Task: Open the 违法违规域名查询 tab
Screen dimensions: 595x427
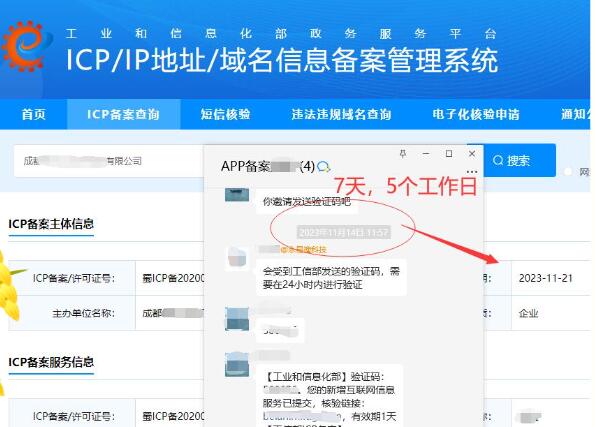Action: pyautogui.click(x=342, y=114)
